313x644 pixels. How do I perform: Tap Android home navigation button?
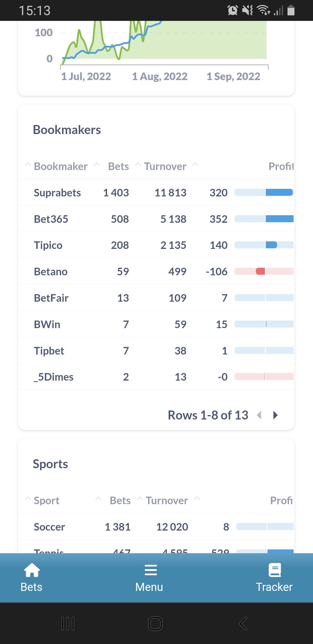point(155,624)
